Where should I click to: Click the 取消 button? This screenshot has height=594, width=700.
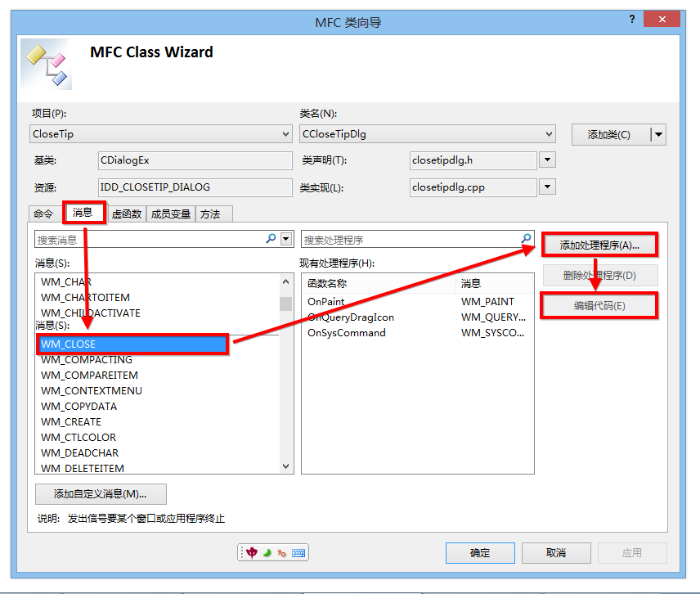tap(556, 553)
